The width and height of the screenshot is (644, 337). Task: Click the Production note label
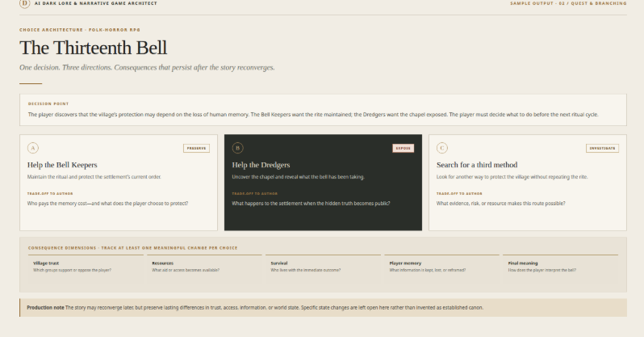point(45,307)
